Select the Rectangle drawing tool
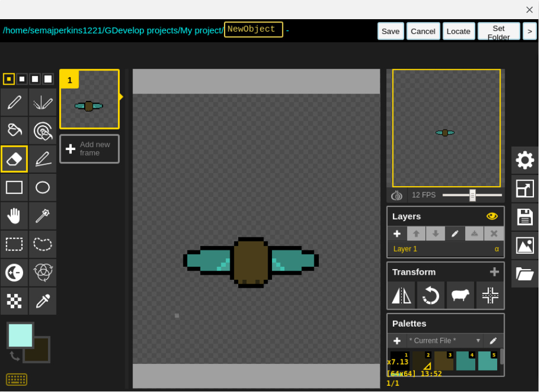 pyautogui.click(x=14, y=187)
